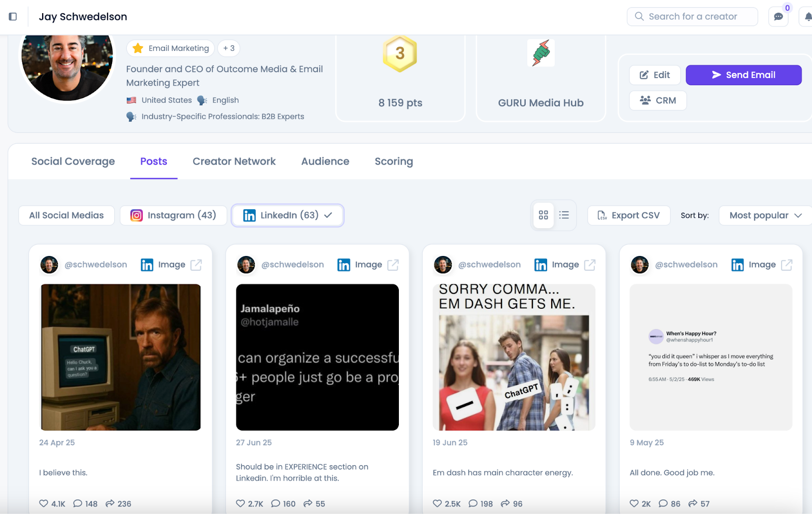
Task: Click @schwedelson handle on 19 Jun 25 post
Action: coord(490,265)
